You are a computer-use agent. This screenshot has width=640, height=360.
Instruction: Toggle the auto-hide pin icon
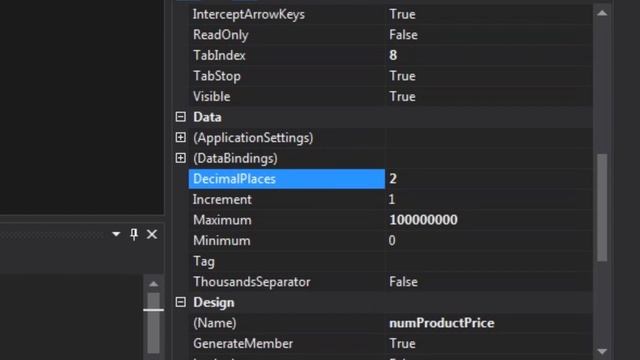click(134, 234)
